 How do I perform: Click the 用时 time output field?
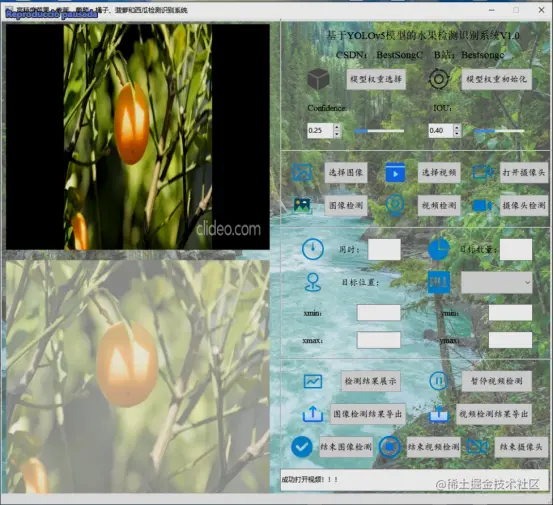coord(384,249)
